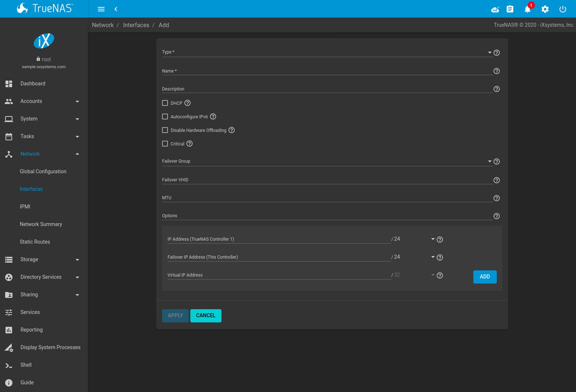
Task: Click the Shell terminal icon
Action: [9, 365]
